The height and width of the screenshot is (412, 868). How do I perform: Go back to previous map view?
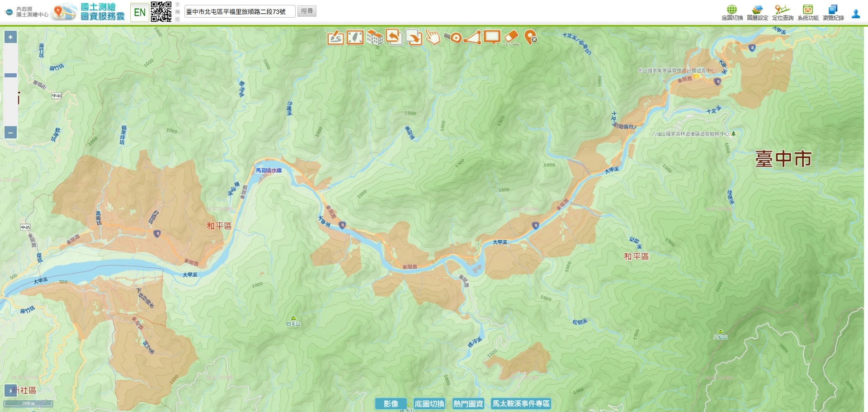394,37
